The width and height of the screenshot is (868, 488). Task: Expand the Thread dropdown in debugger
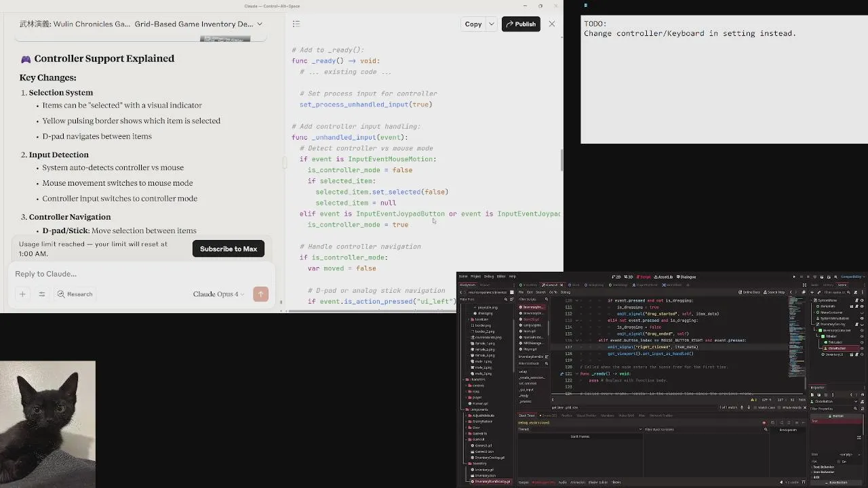click(642, 429)
